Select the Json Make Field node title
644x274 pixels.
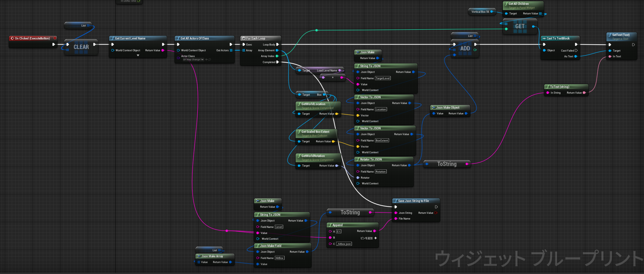270,246
